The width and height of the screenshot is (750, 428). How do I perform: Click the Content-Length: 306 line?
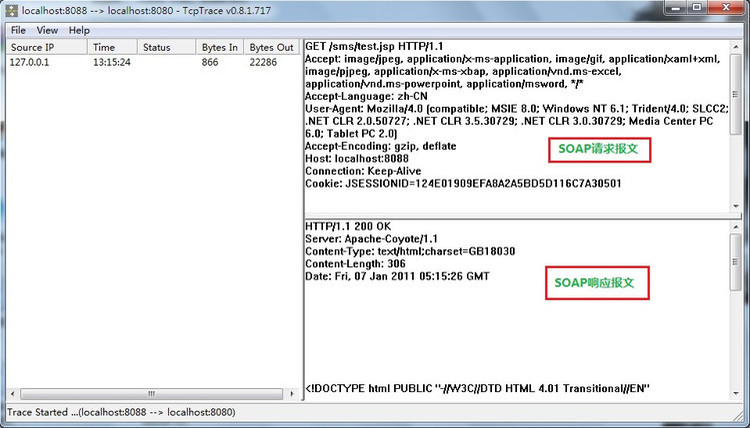[355, 263]
